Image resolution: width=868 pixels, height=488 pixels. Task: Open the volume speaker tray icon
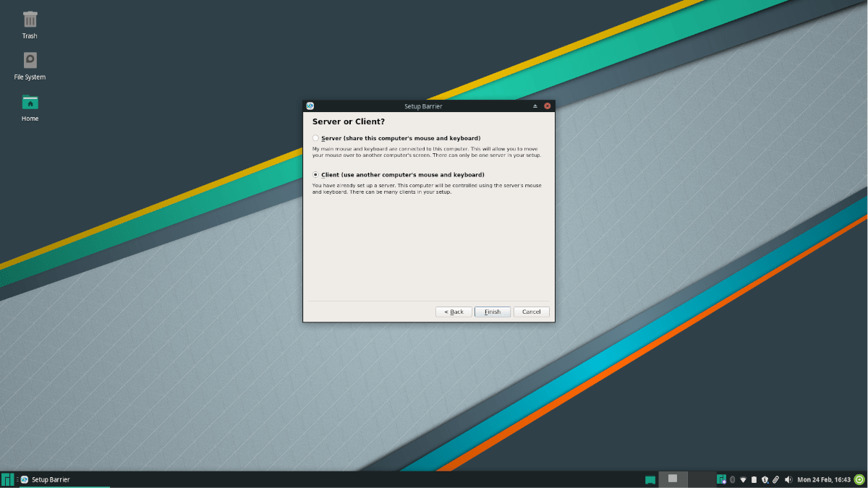pyautogui.click(x=788, y=479)
